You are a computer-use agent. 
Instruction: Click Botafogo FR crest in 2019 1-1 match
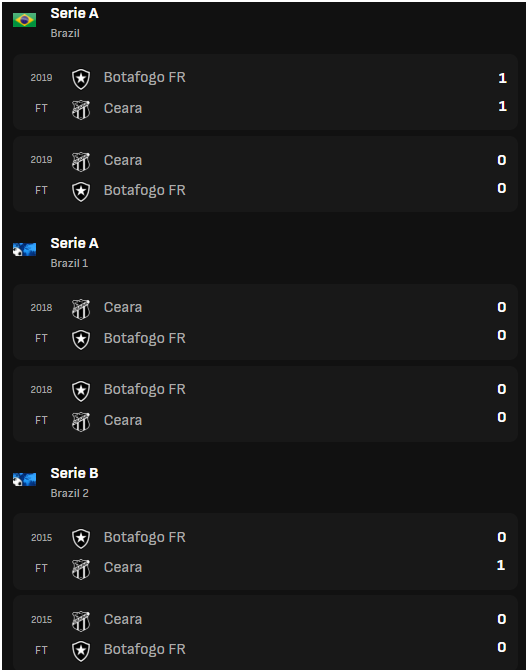[81, 79]
